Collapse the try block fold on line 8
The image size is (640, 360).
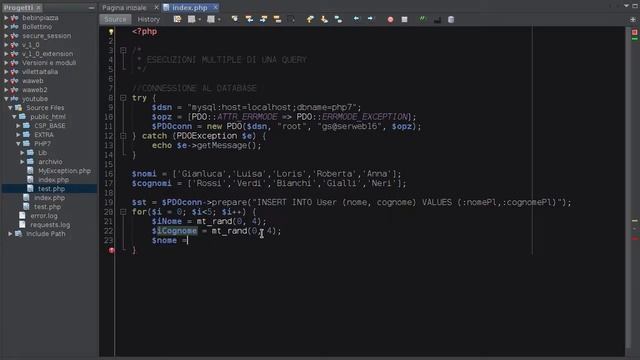123,98
